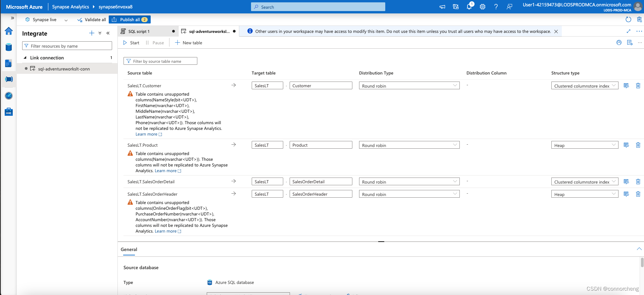Open Product structure type Heap dropdown
The height and width of the screenshot is (295, 644).
585,145
